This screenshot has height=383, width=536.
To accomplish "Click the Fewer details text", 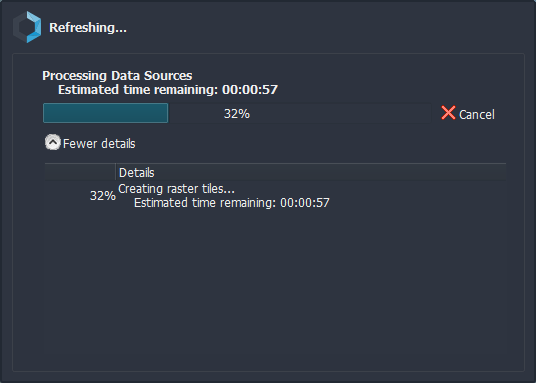I will coord(99,144).
